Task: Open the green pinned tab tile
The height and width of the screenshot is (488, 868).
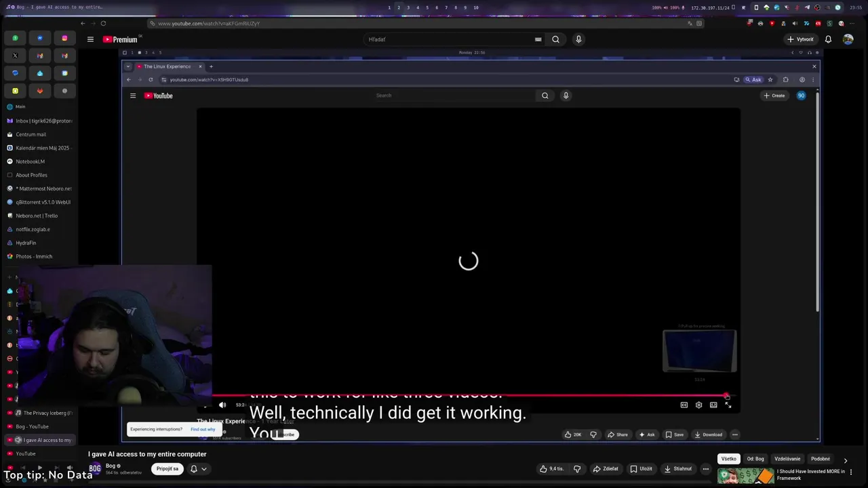Action: tap(15, 38)
